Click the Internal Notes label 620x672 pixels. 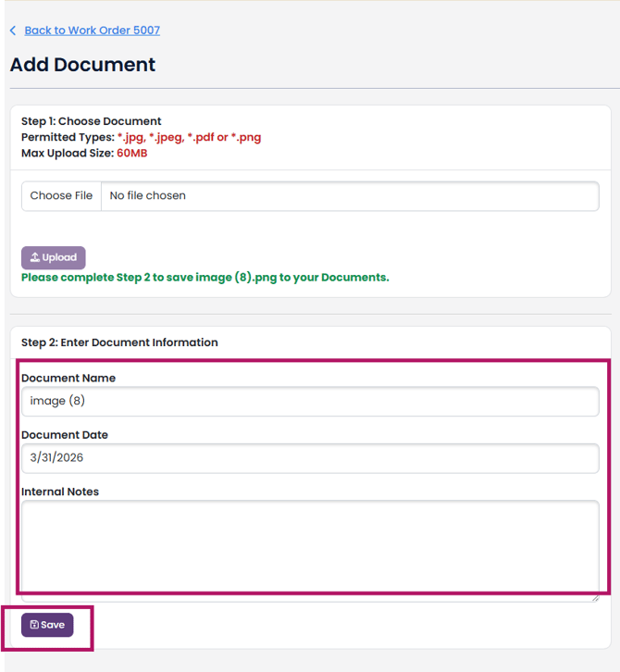[60, 492]
